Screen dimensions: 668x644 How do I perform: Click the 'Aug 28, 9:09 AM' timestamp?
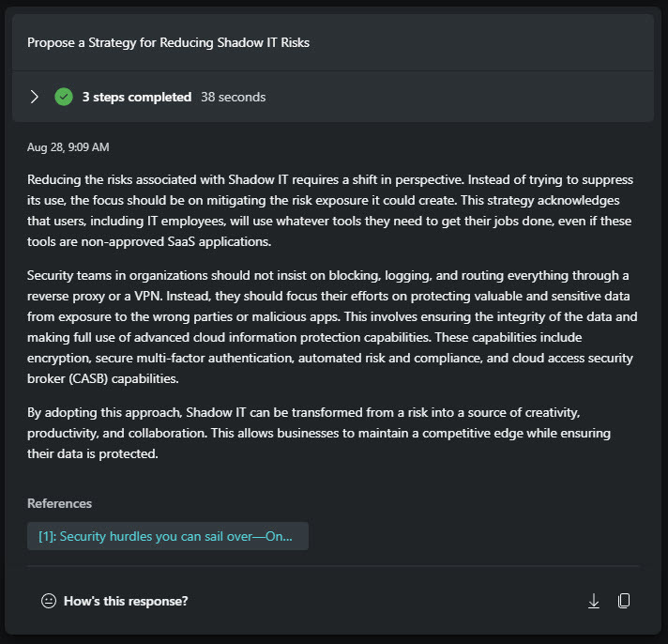tap(68, 147)
